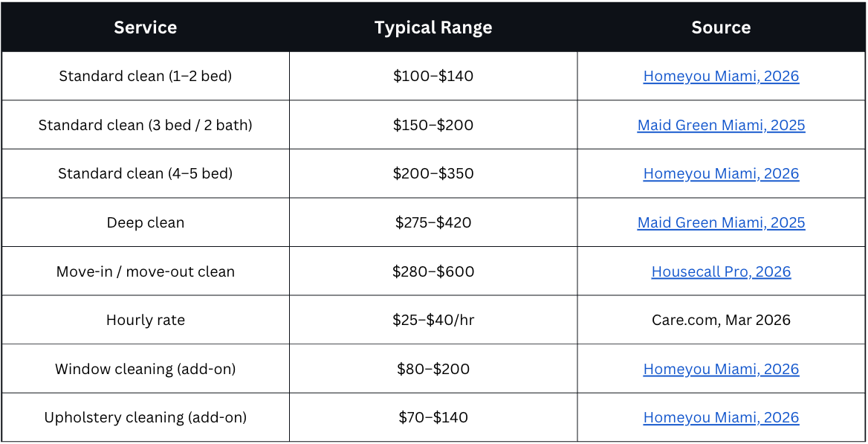This screenshot has height=444, width=868.
Task: Open Homeyou Miami source for Upholstery cleaning add-on
Action: point(721,417)
